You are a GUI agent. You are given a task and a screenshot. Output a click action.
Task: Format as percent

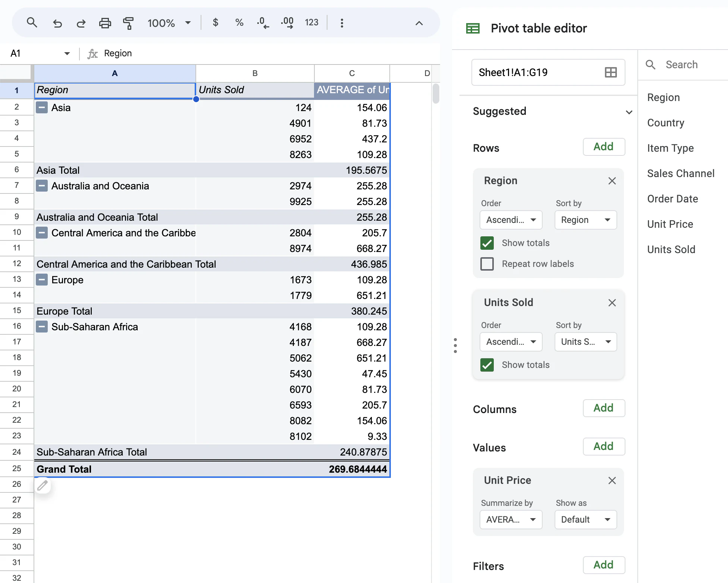point(239,23)
